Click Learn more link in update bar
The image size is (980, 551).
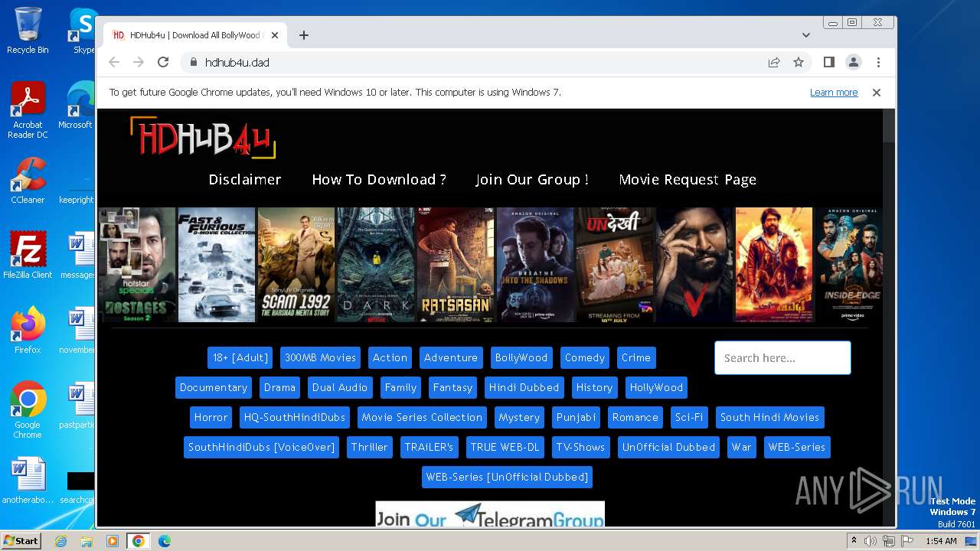tap(834, 93)
